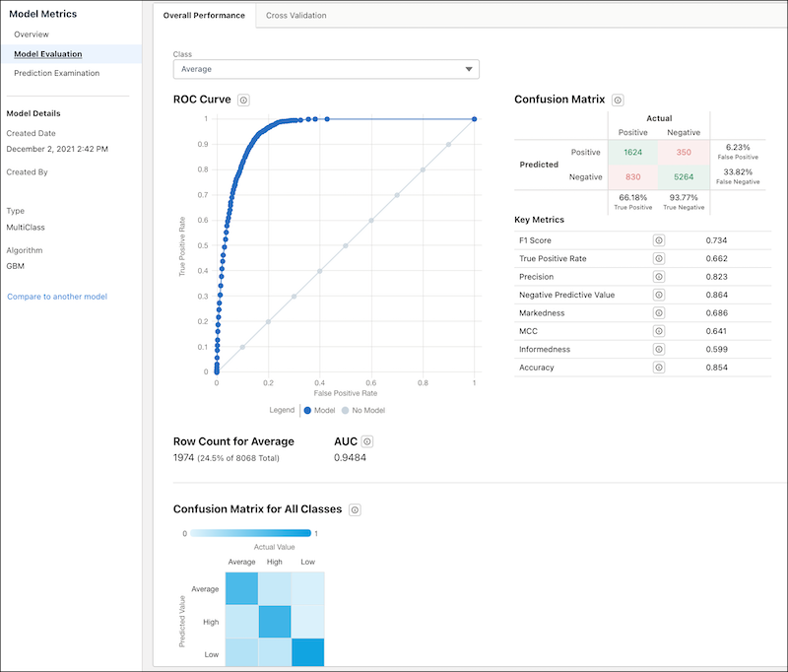This screenshot has width=788, height=672.
Task: Show info for Accuracy metric
Action: pyautogui.click(x=659, y=367)
